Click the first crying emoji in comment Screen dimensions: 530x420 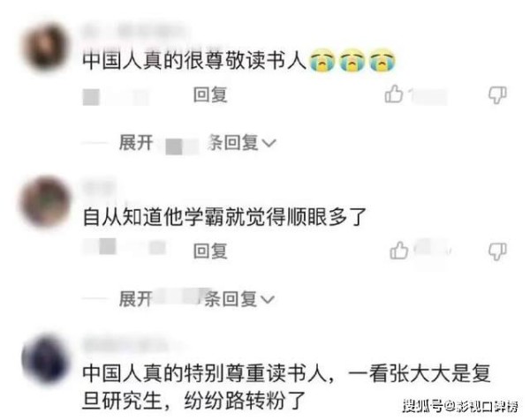click(322, 61)
